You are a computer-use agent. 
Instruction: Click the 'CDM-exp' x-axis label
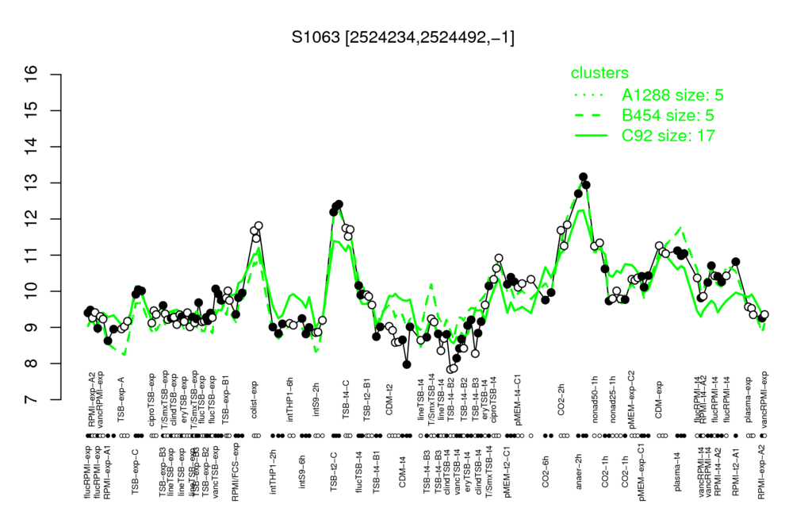pos(659,399)
